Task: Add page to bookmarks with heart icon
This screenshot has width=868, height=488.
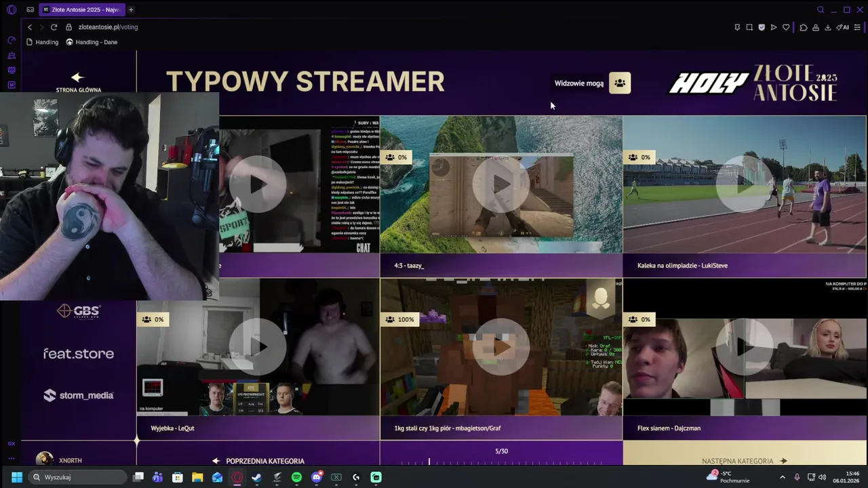Action: [x=786, y=27]
